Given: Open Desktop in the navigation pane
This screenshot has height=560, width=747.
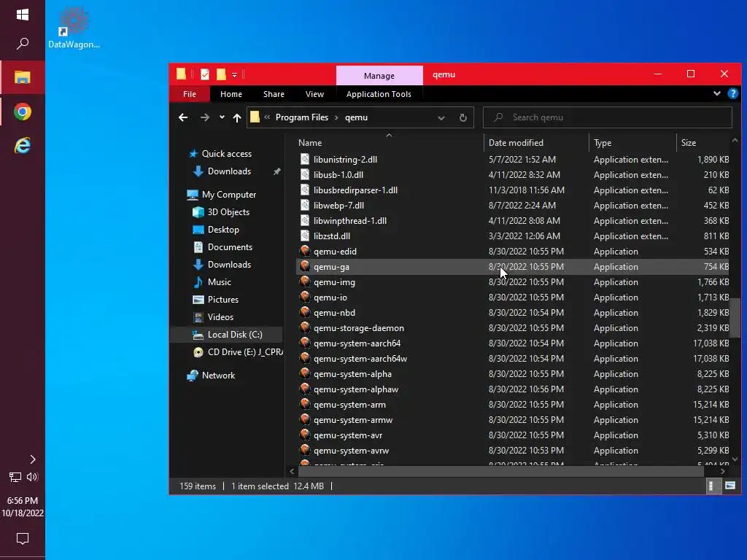Looking at the screenshot, I should click(x=223, y=230).
